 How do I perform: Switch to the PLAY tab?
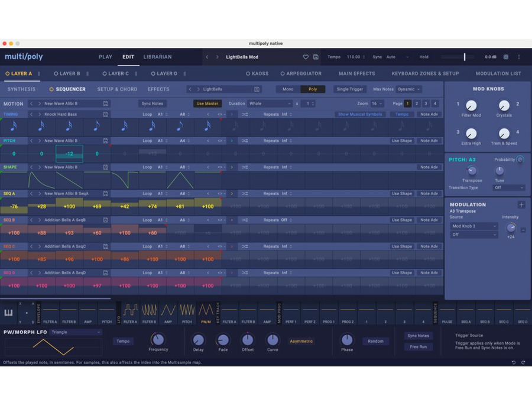(106, 57)
